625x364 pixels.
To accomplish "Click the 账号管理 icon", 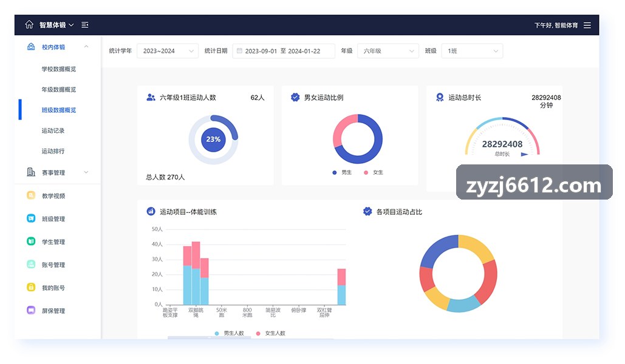I will [31, 264].
